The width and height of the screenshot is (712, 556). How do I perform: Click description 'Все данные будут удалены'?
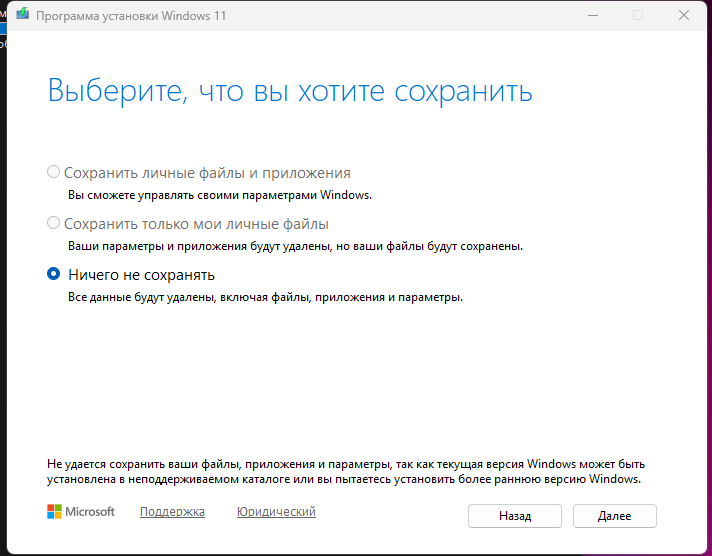coord(266,297)
